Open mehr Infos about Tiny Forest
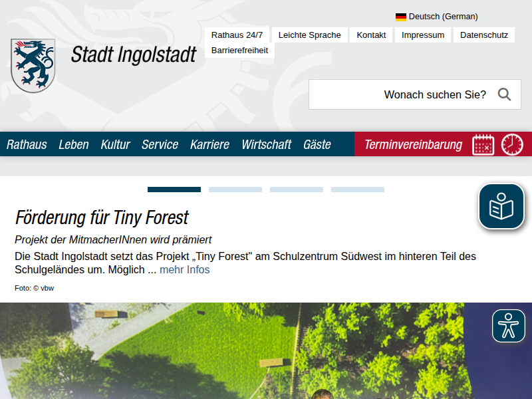The image size is (532, 399). click(x=184, y=269)
